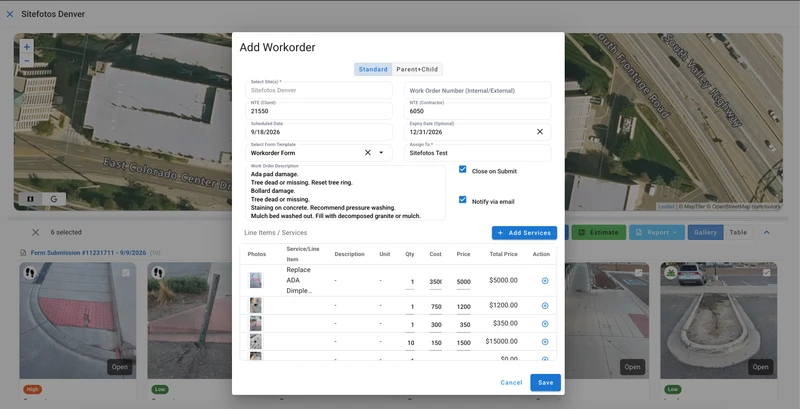Click action icon for Replace ADA row
The image size is (800, 409).
coord(545,281)
